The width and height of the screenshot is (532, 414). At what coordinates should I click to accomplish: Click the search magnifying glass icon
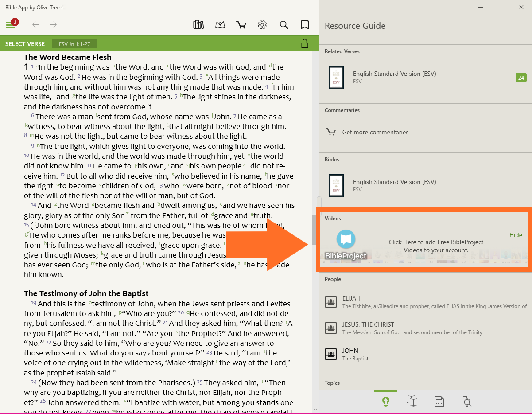point(284,25)
